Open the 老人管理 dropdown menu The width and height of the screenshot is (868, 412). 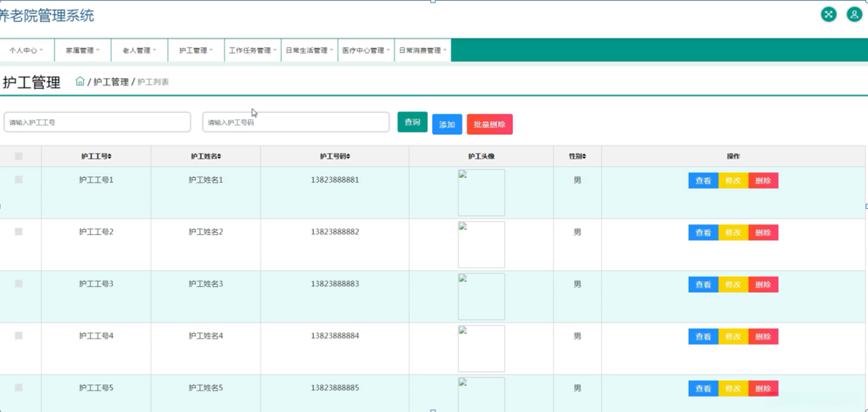click(x=139, y=50)
